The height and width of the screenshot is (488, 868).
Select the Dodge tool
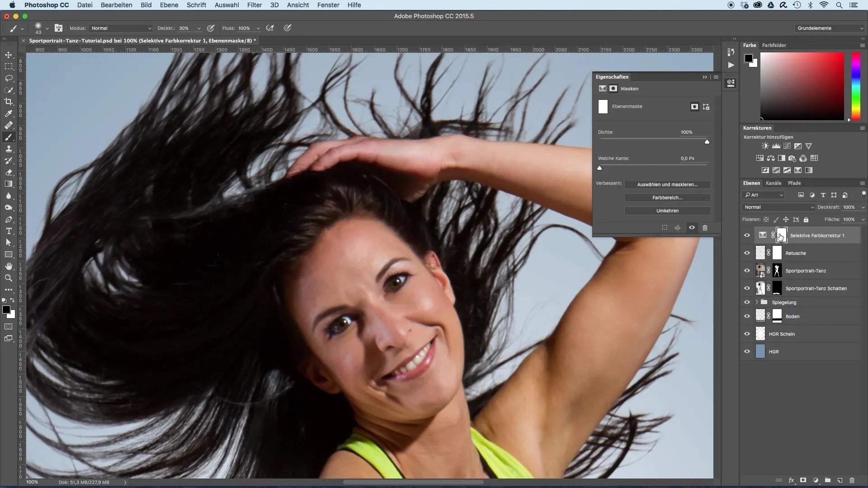tap(9, 207)
